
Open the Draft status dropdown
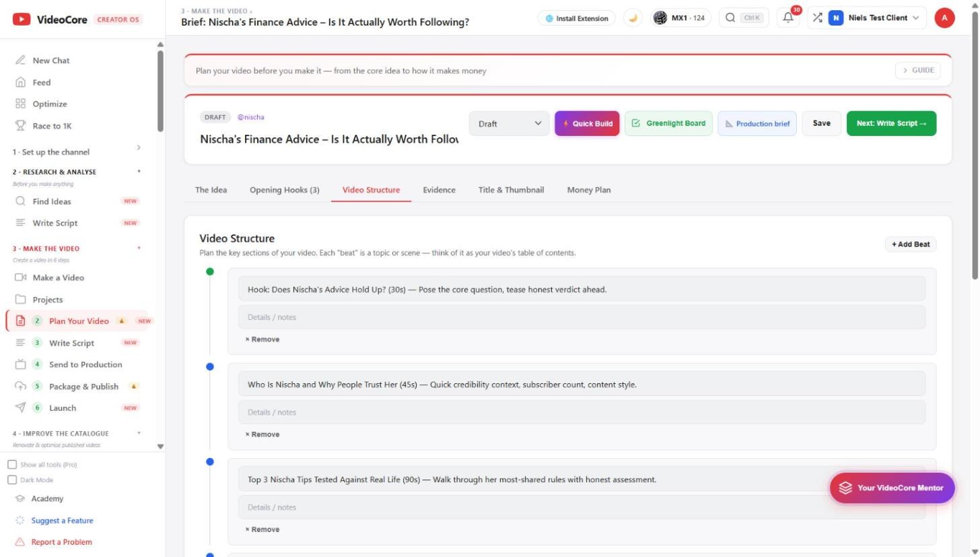pyautogui.click(x=510, y=123)
